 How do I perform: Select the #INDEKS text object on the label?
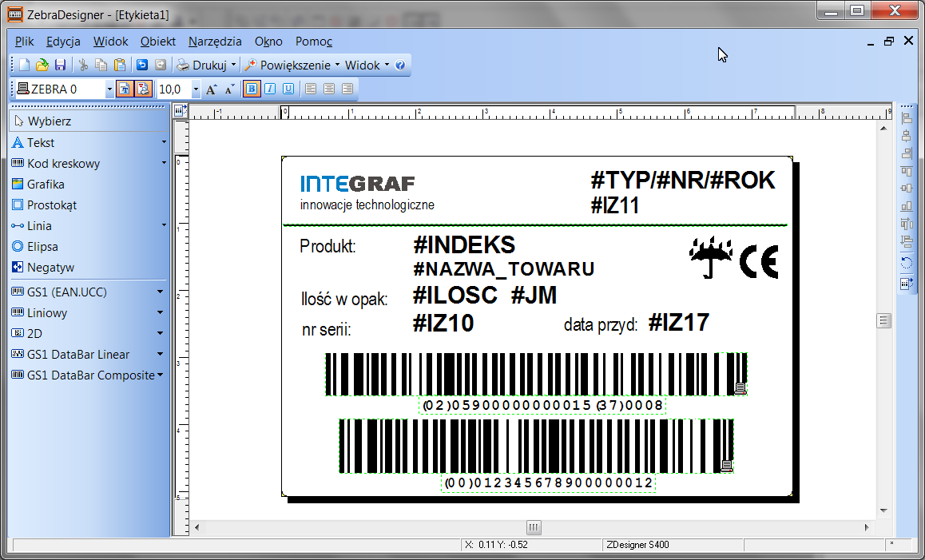[x=464, y=245]
